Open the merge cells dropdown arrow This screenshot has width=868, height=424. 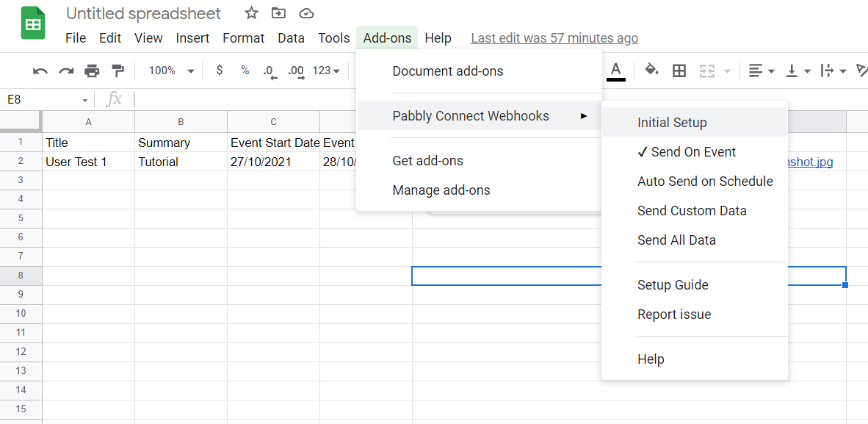point(727,71)
